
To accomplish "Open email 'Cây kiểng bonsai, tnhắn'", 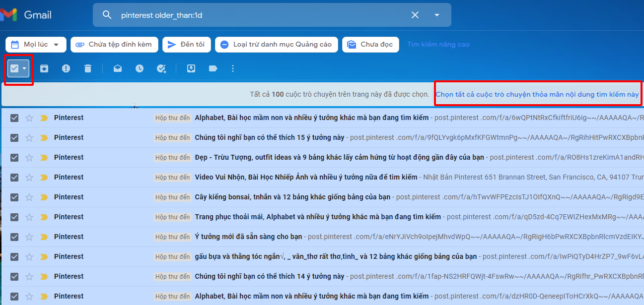I will coord(292,197).
